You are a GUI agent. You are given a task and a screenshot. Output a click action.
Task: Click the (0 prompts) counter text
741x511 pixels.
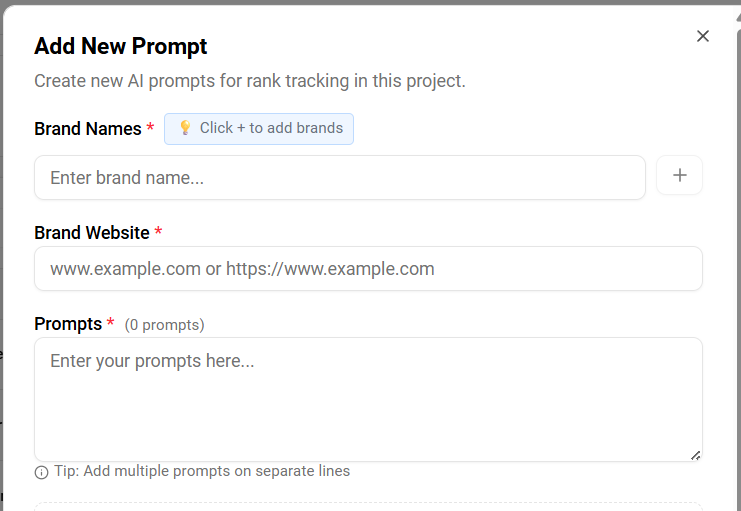[x=164, y=325]
